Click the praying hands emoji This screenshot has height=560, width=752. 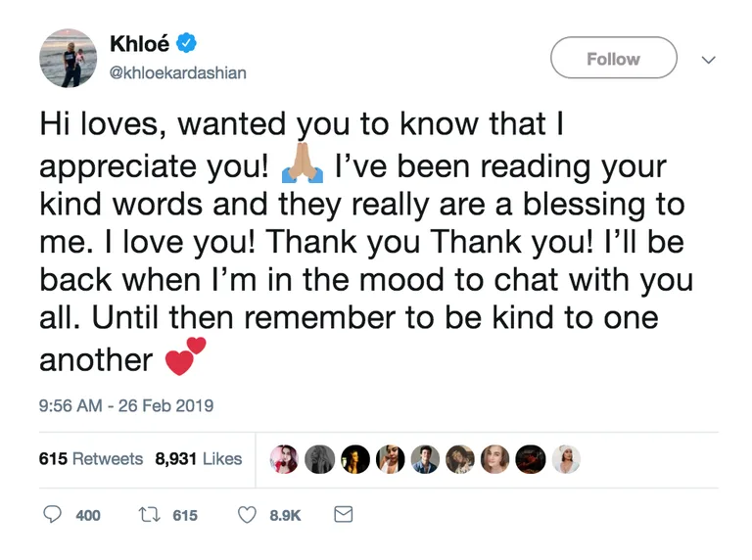tap(303, 163)
